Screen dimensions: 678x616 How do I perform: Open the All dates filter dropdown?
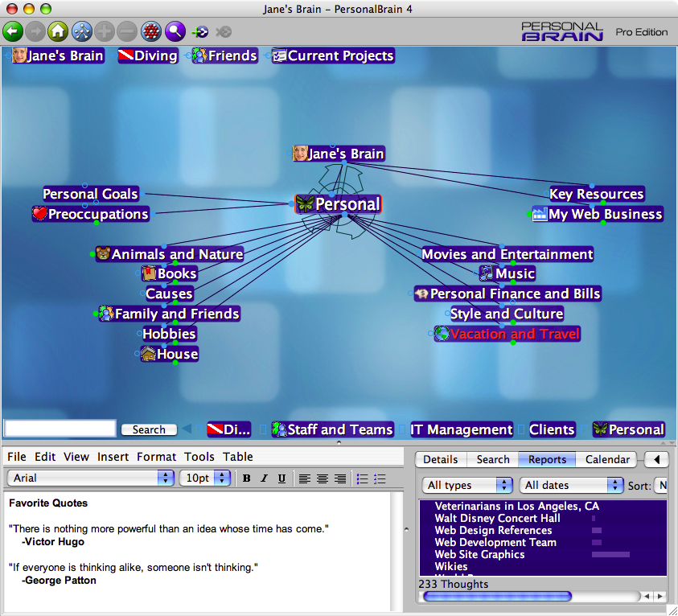[571, 486]
